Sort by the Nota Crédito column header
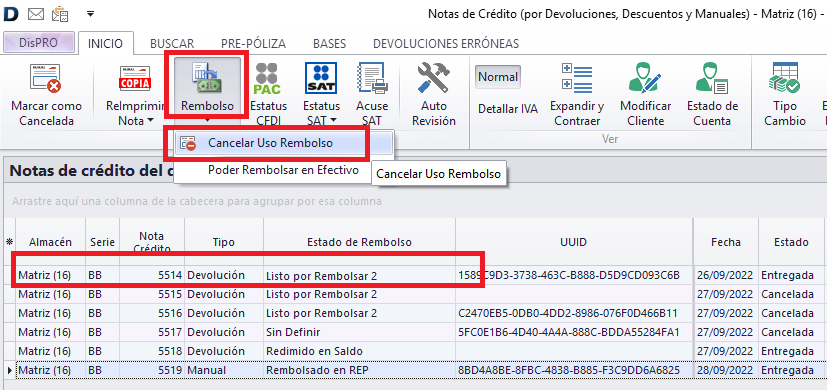Image resolution: width=827 pixels, height=390 pixels. [151, 242]
